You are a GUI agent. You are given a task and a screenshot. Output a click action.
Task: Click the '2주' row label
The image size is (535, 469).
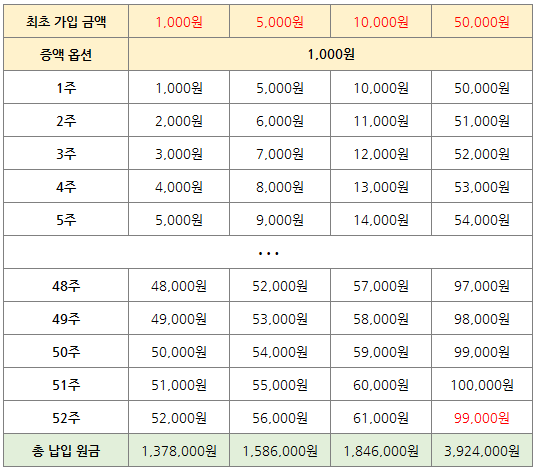pos(66,120)
